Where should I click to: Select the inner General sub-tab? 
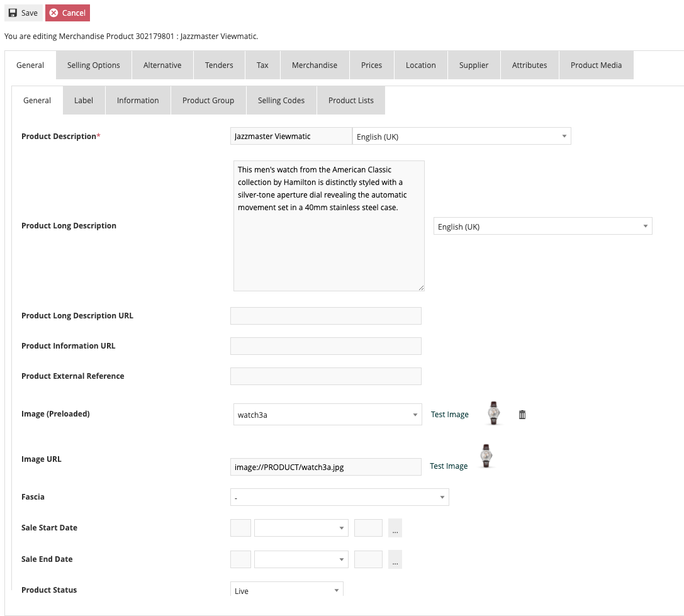37,100
